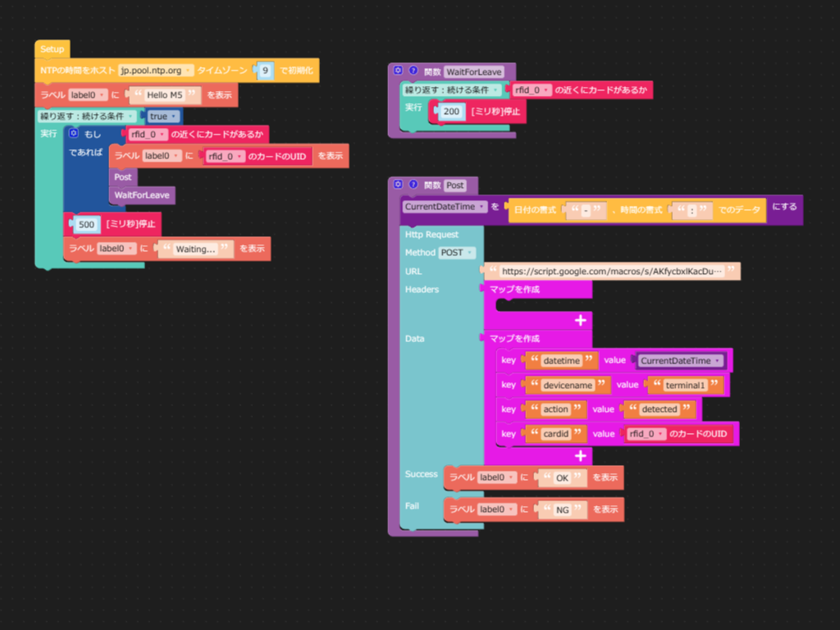Select the Setup block header
Image resolution: width=840 pixels, height=630 pixels.
pyautogui.click(x=52, y=49)
